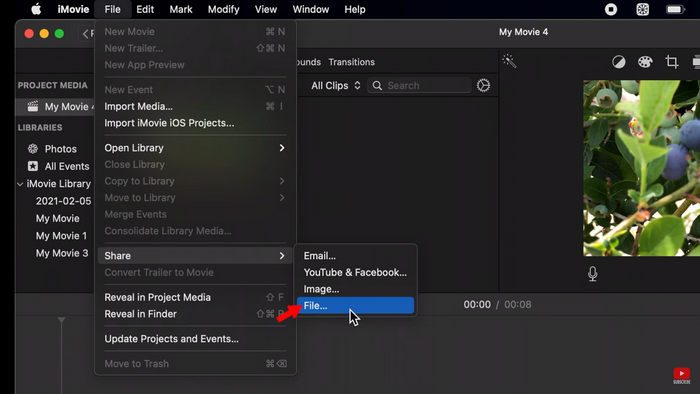Select the 2021-02-05 event

63,201
